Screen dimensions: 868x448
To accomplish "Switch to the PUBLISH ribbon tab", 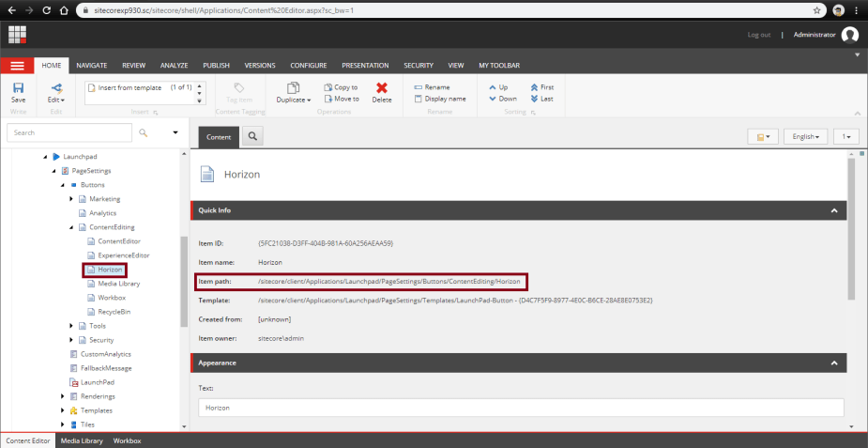I will click(217, 66).
